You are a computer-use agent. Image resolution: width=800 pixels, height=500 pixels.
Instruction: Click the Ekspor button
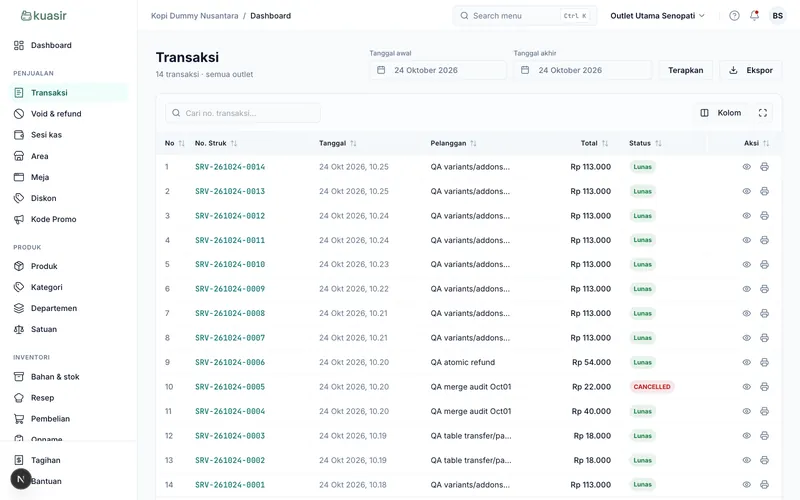(x=751, y=70)
